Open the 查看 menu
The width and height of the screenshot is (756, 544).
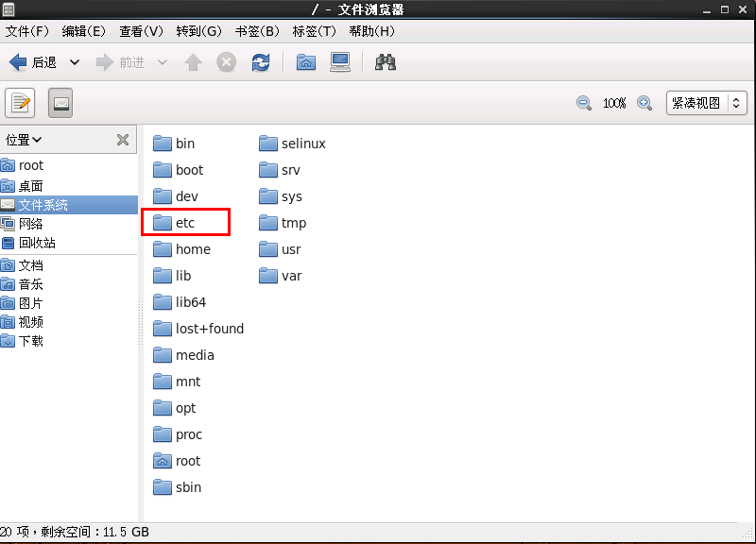coord(139,30)
